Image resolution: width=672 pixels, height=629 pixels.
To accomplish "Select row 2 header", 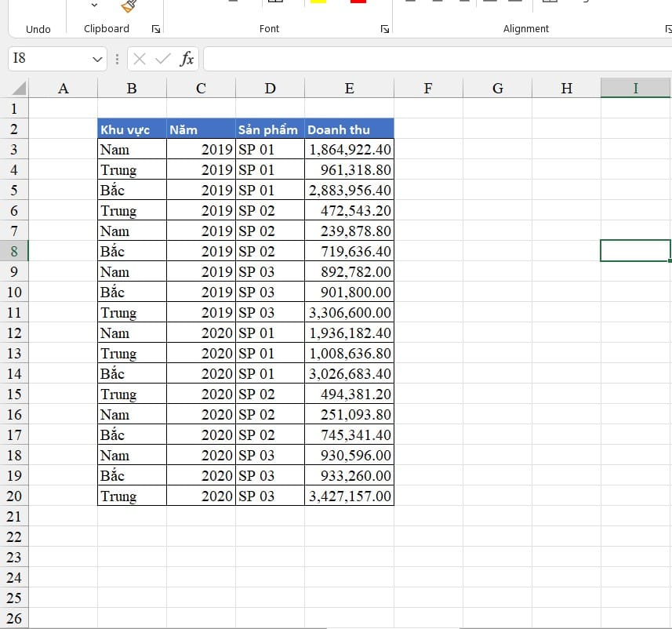I will pyautogui.click(x=14, y=129).
